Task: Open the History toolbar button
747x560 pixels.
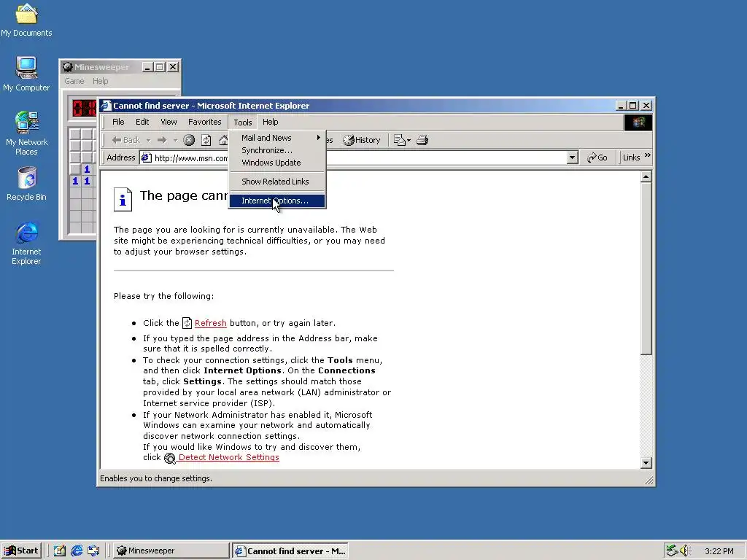Action: point(362,140)
